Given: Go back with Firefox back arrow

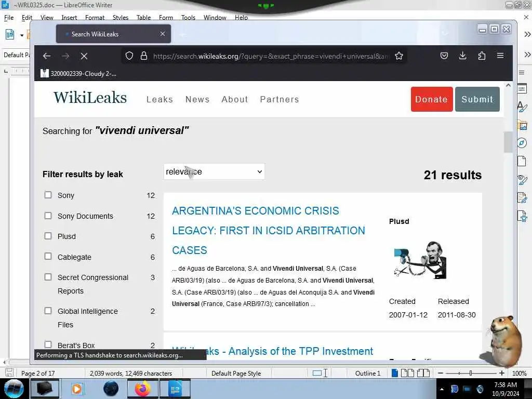Looking at the screenshot, I should coord(47,56).
